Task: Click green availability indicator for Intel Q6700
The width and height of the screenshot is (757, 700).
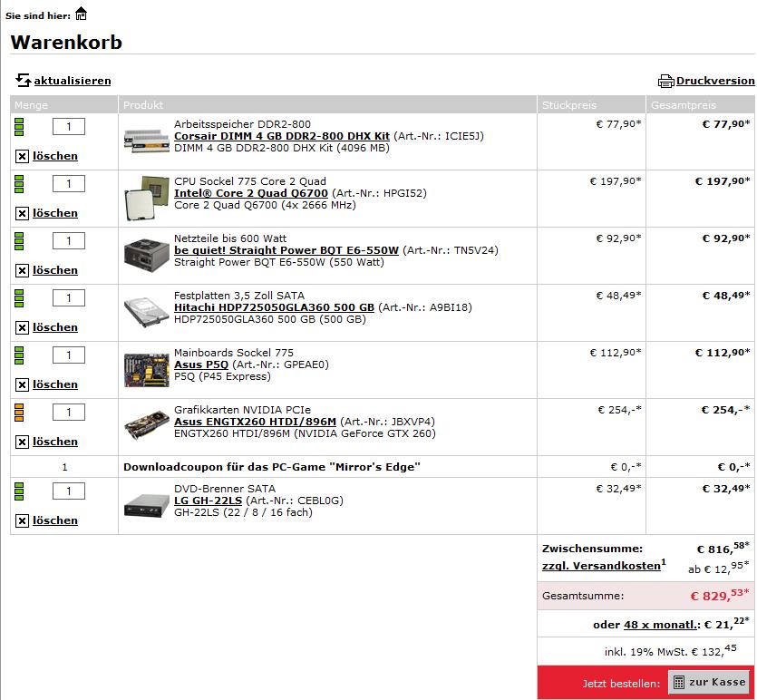Action: pos(19,184)
